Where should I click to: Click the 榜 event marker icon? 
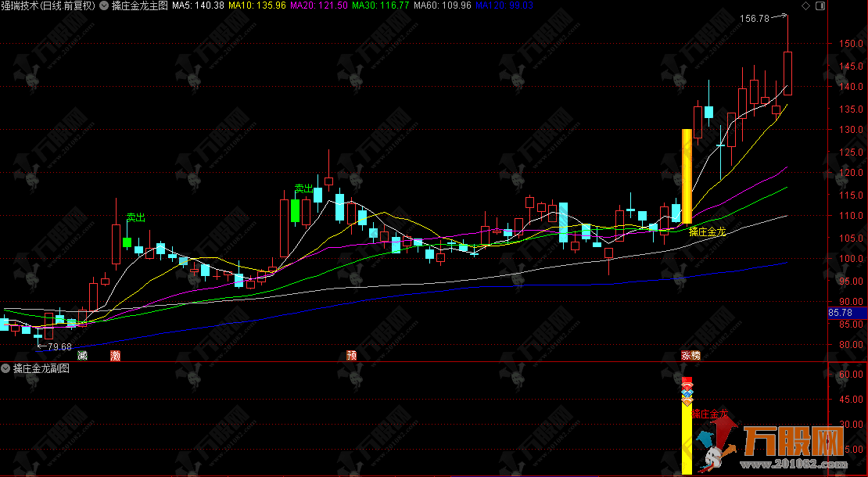click(x=696, y=356)
